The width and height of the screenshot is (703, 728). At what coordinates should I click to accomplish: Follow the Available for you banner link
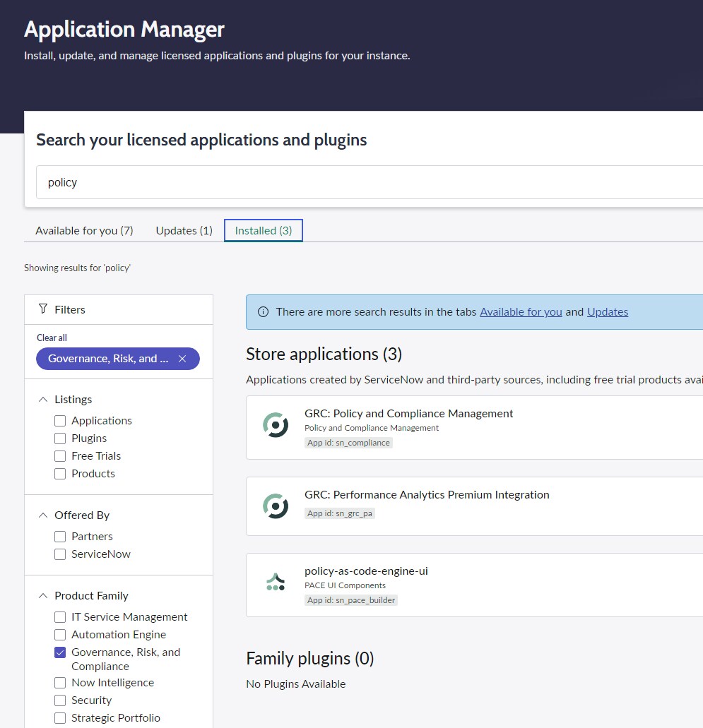(521, 312)
